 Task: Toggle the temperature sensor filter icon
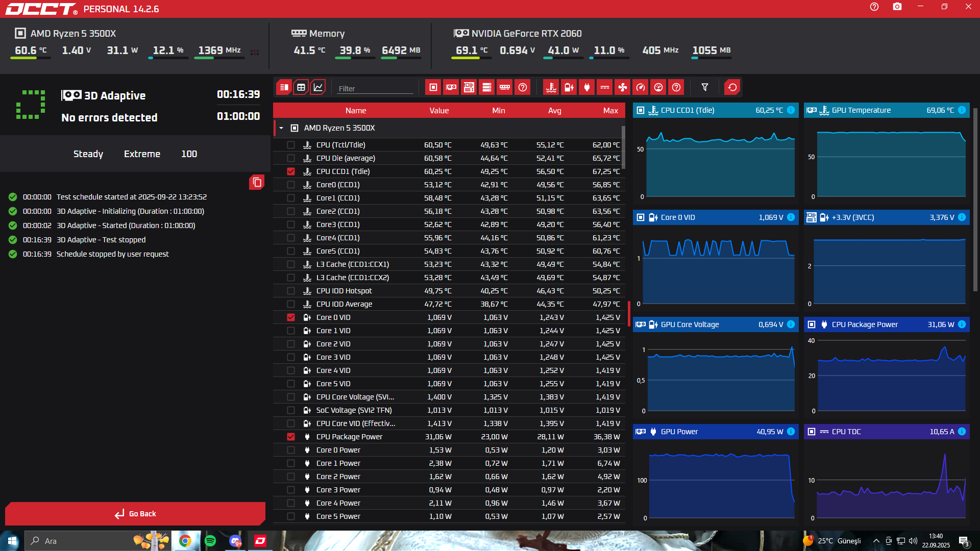click(551, 87)
